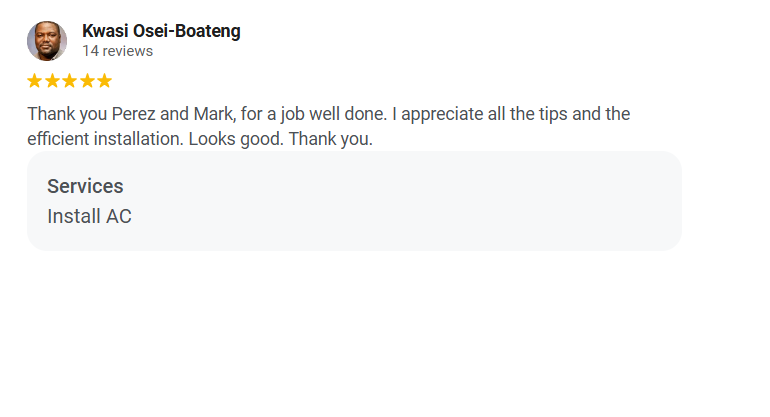Click the sentence 'Looks good.'
The width and height of the screenshot is (770, 417).
236,139
